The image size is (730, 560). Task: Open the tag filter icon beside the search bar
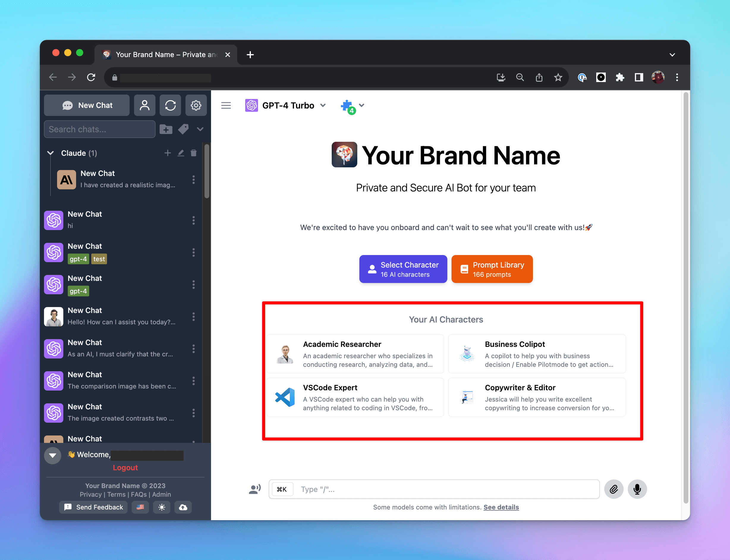pos(183,129)
